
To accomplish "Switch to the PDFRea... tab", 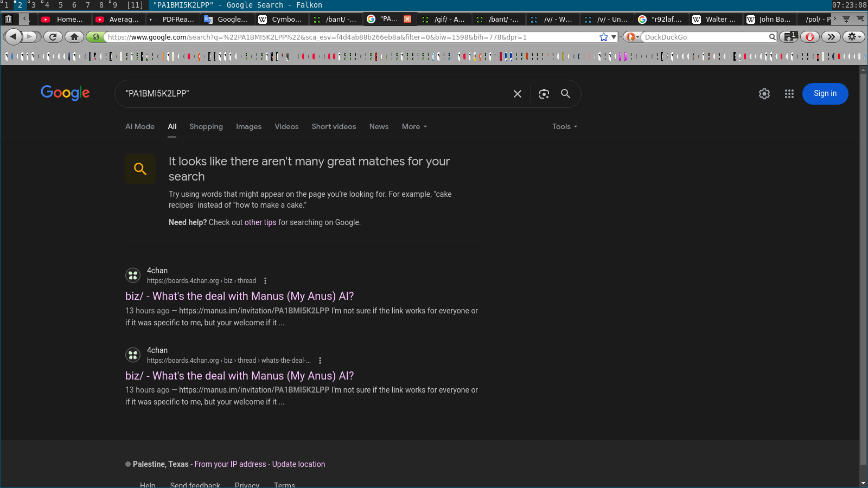I will [173, 19].
